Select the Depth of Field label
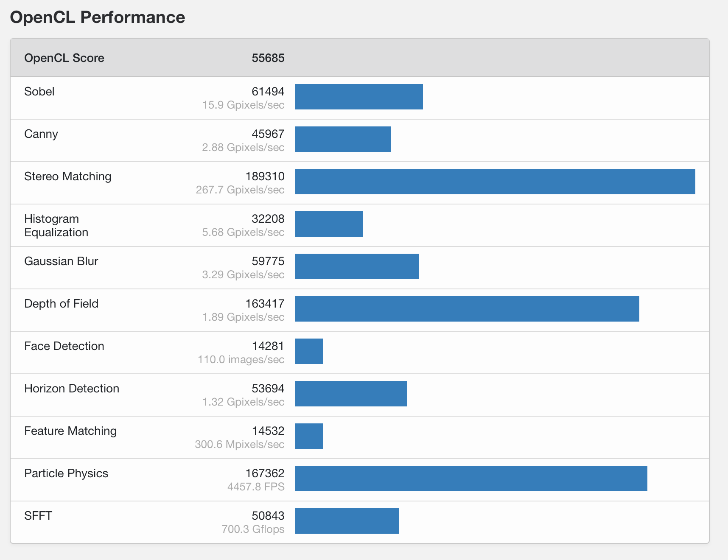This screenshot has height=560, width=728. pyautogui.click(x=61, y=304)
